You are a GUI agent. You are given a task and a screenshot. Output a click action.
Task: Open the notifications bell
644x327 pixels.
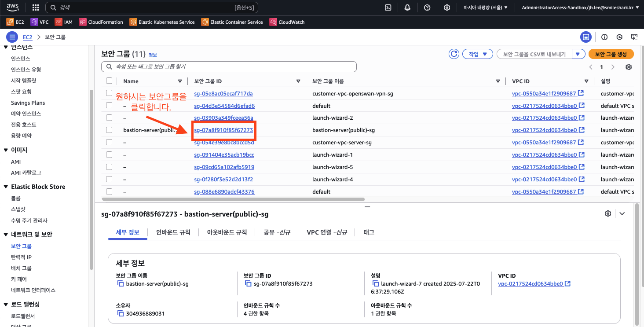407,7
